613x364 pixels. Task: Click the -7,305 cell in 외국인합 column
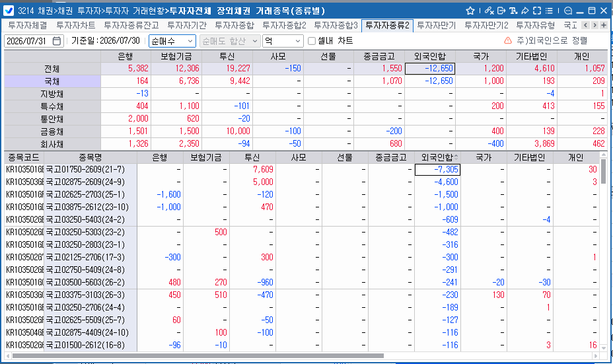click(437, 169)
